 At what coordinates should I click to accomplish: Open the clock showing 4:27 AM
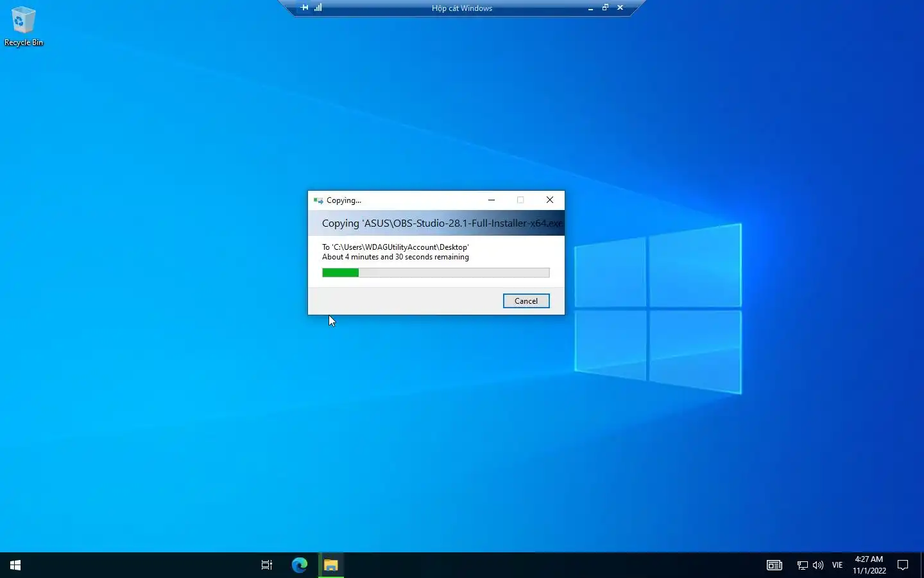tap(869, 565)
